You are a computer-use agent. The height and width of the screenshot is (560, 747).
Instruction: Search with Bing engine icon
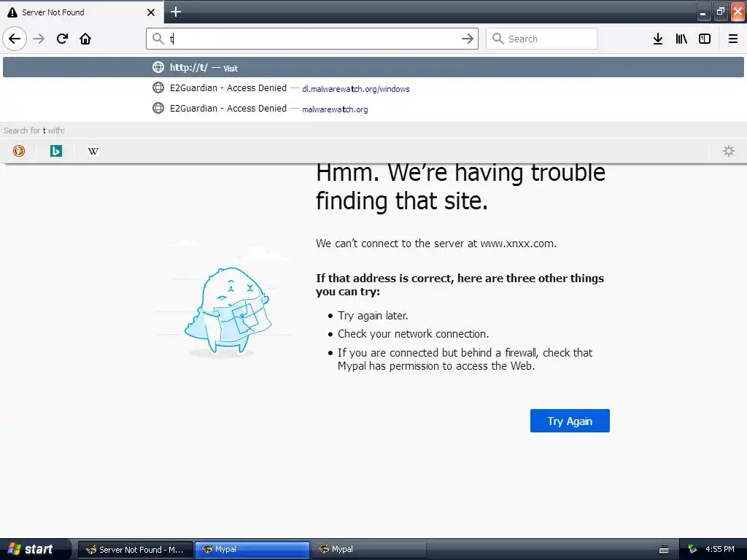pos(56,151)
